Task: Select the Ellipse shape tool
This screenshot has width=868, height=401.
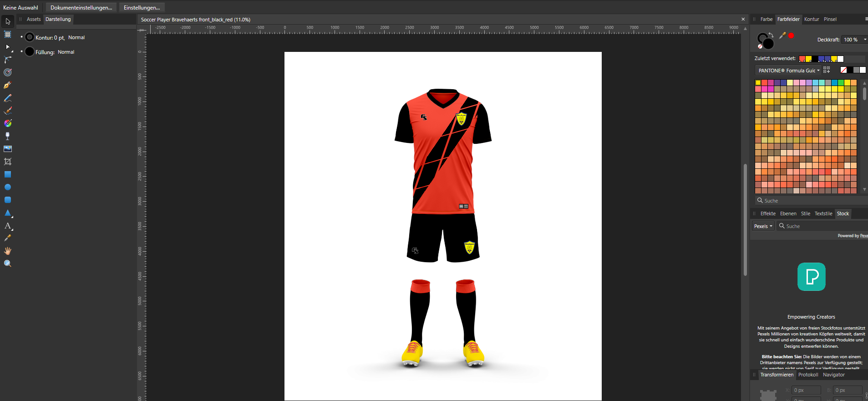Action: [8, 187]
